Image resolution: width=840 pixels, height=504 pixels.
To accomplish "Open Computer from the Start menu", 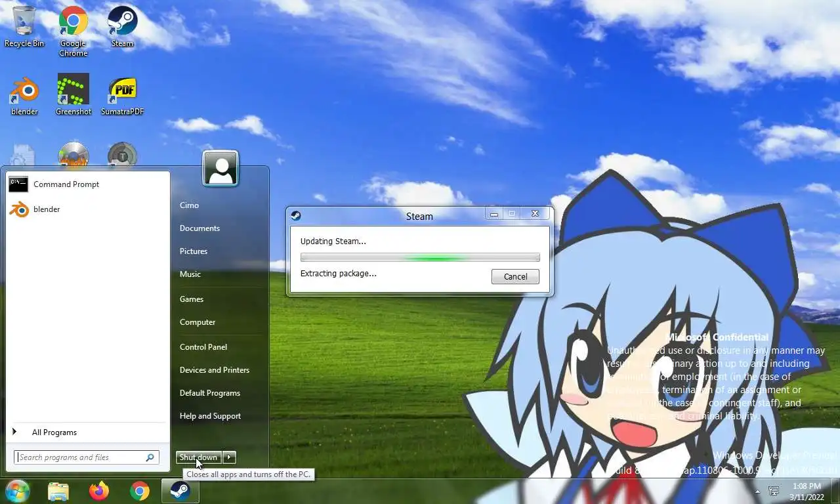I will pos(198,322).
